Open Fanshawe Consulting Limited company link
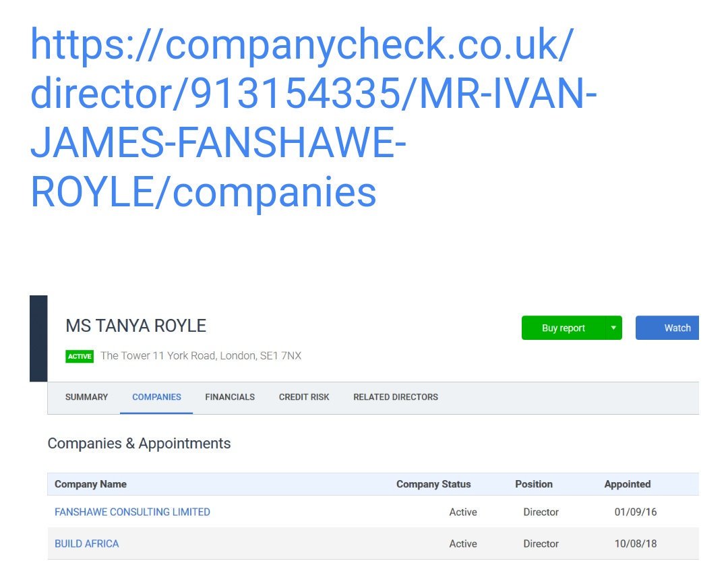The image size is (728, 588). 132,512
